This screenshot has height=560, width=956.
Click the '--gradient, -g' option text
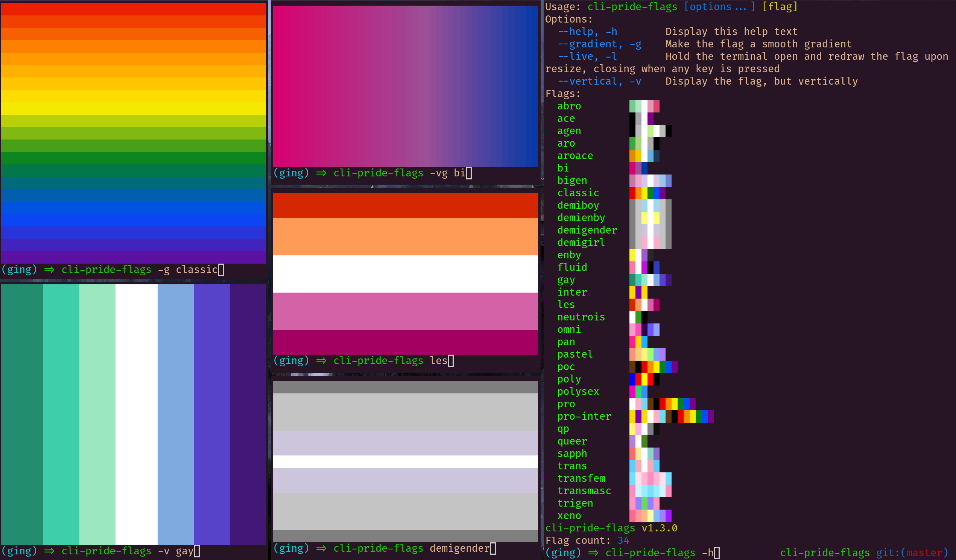pos(599,44)
